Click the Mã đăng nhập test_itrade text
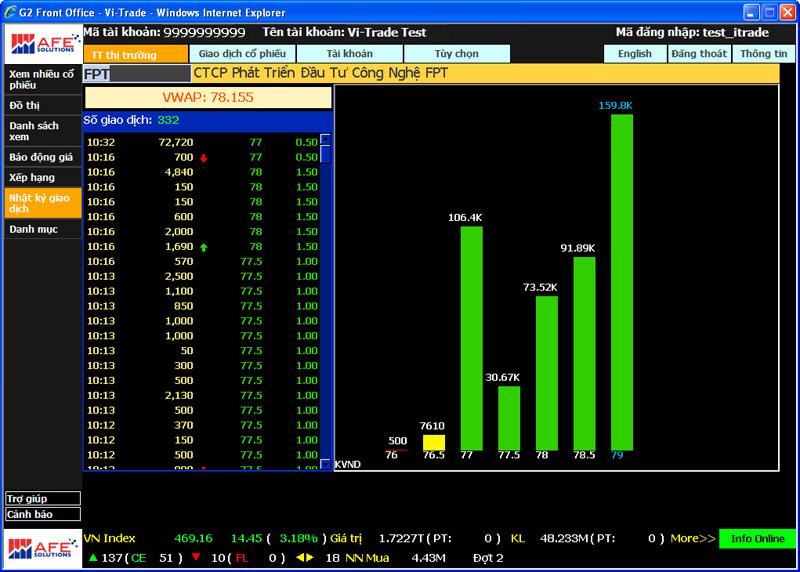This screenshot has height=572, width=800. [x=692, y=33]
